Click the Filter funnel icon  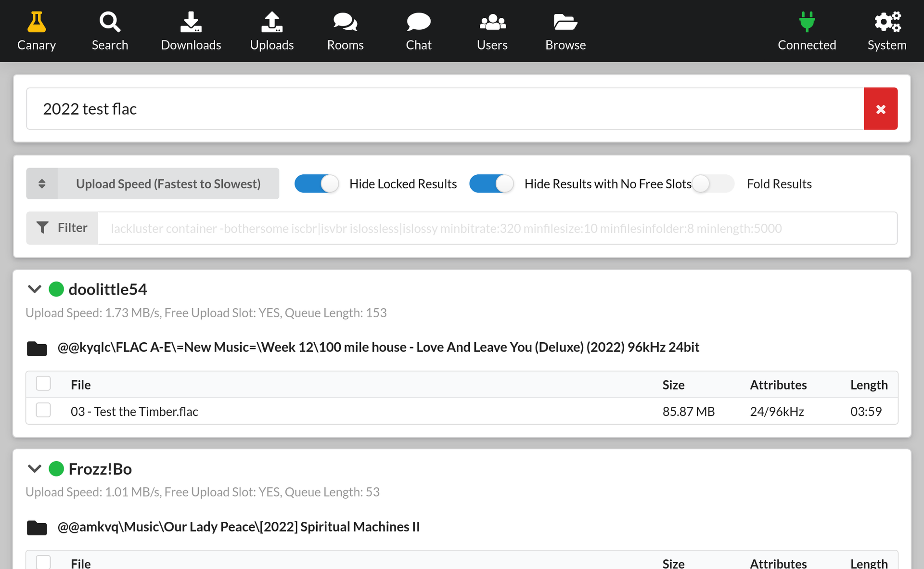coord(43,228)
